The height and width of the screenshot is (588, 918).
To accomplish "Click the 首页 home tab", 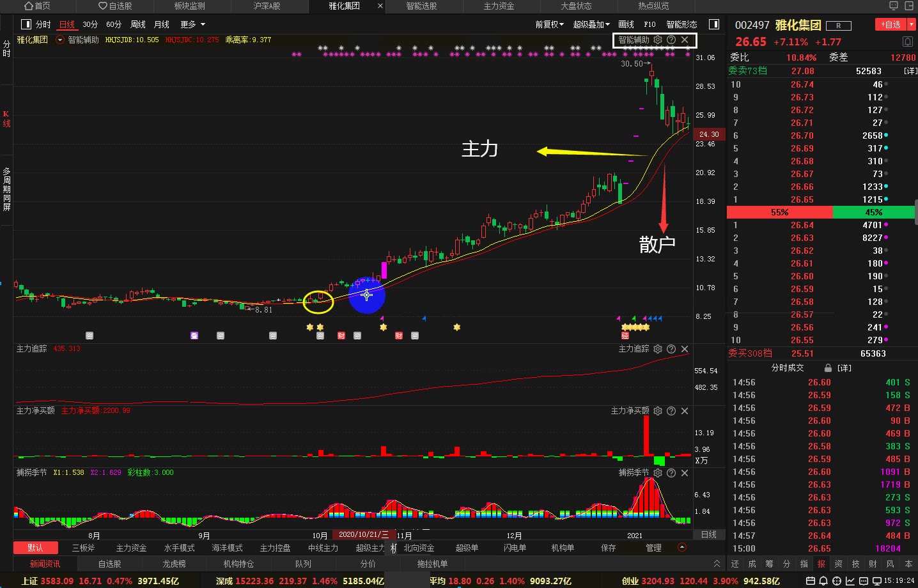I will click(x=37, y=6).
